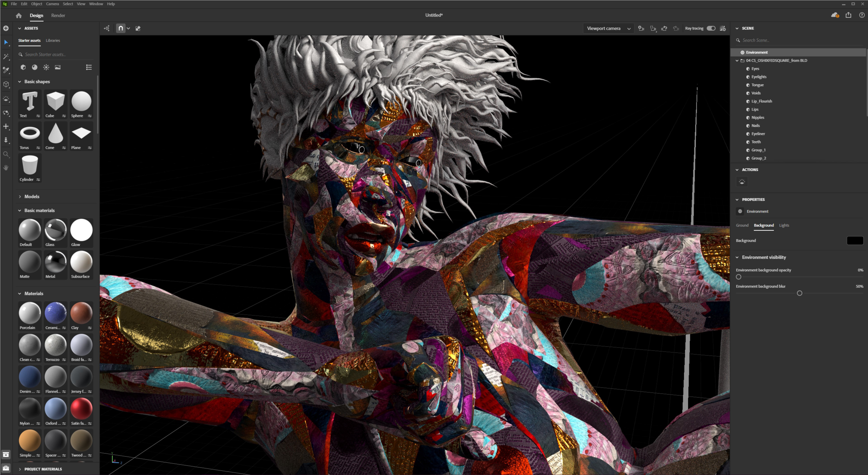Image resolution: width=868 pixels, height=475 pixels.
Task: Filter starter assets by lights icon
Action: (x=46, y=67)
